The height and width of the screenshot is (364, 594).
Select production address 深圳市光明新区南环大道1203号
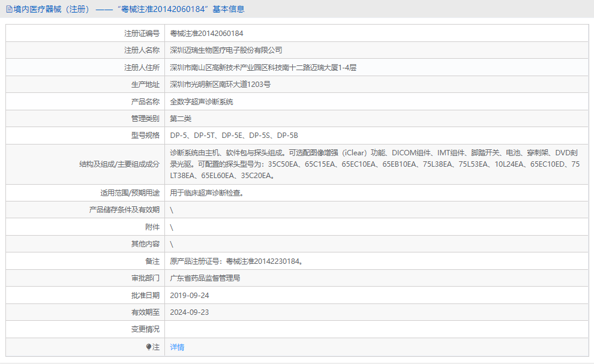pyautogui.click(x=220, y=85)
